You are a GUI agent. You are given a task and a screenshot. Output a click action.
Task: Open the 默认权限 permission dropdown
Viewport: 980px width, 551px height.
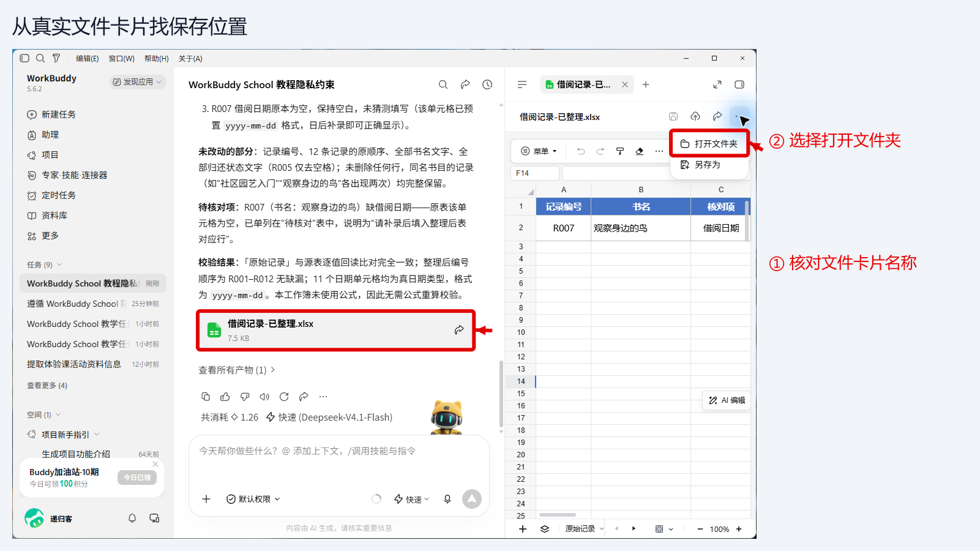tap(253, 499)
